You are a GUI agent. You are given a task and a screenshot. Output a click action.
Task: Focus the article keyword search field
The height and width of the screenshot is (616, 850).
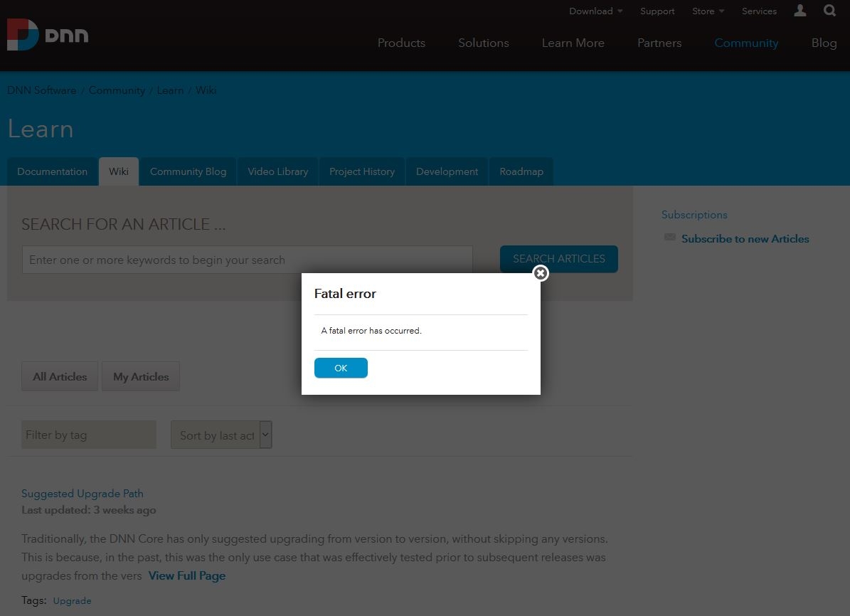tap(248, 260)
